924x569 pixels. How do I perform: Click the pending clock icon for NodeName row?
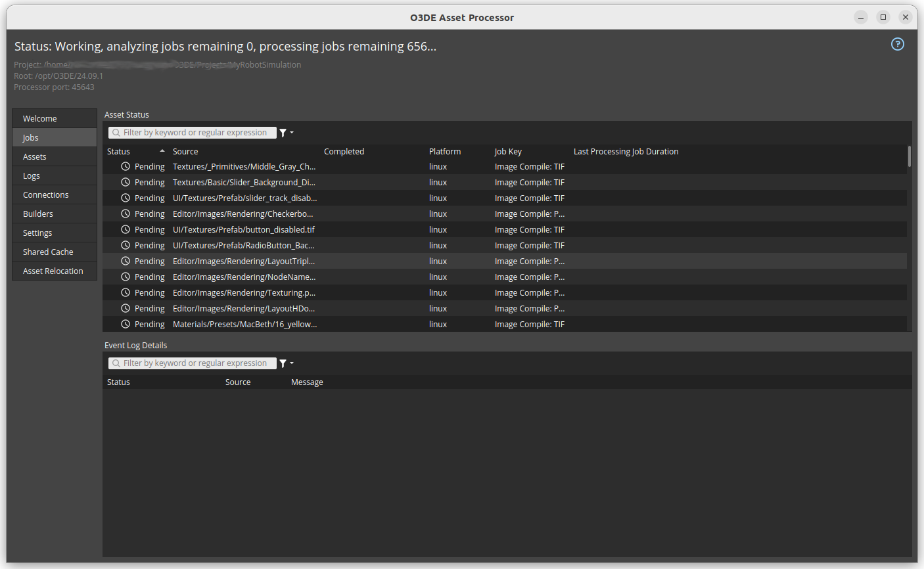pos(126,277)
